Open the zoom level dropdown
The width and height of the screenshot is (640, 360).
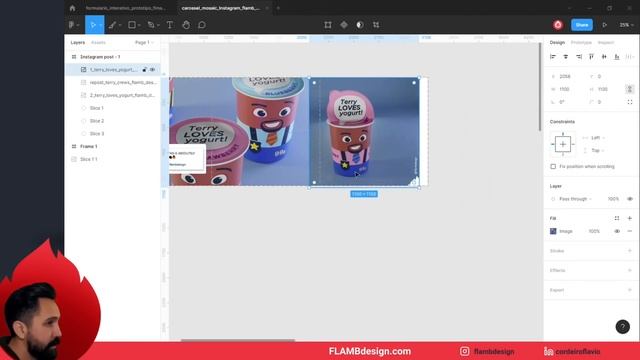pyautogui.click(x=627, y=25)
